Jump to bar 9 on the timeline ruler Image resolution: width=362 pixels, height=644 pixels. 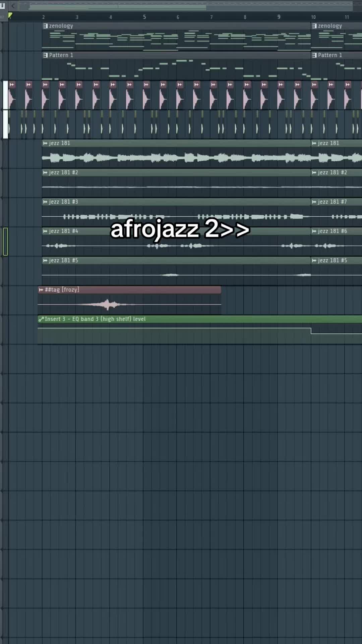pyautogui.click(x=279, y=17)
